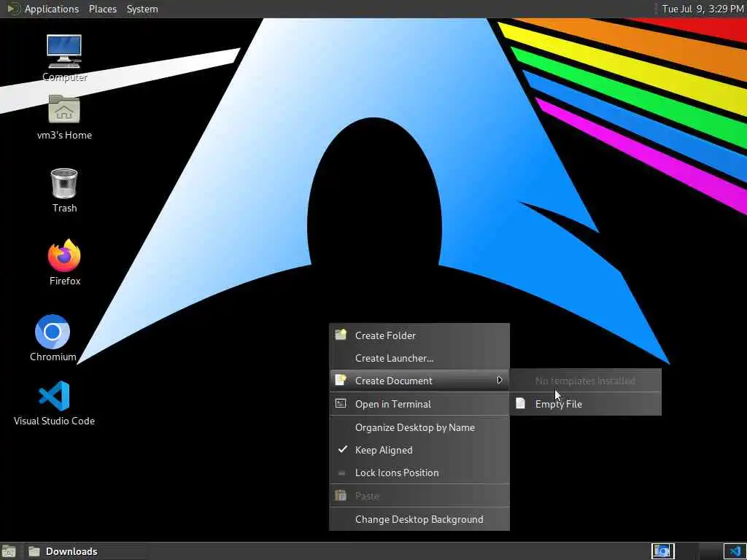Toggle the Keep Aligned checkmark
The width and height of the screenshot is (747, 560).
[343, 449]
